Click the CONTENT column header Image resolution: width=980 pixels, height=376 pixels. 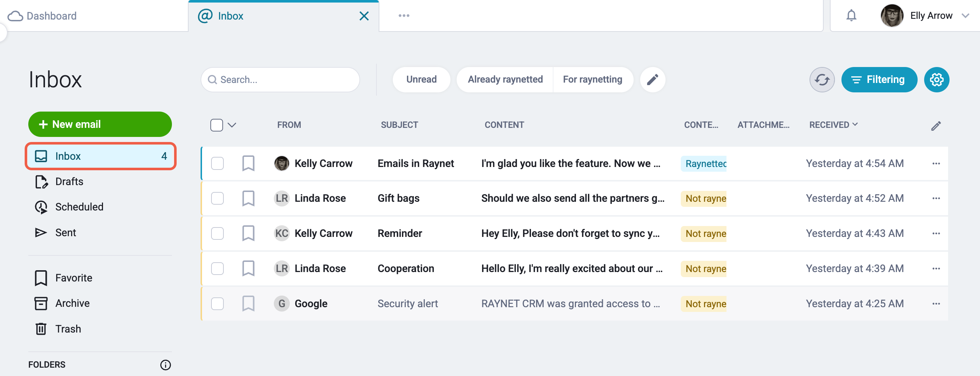click(x=504, y=125)
